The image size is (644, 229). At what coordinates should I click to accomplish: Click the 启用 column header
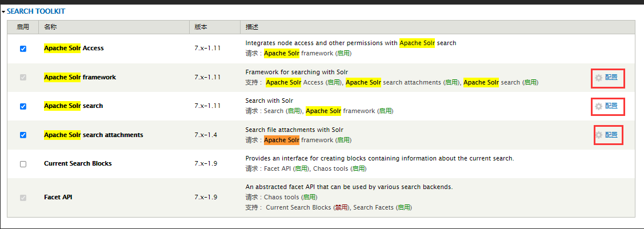pyautogui.click(x=23, y=27)
